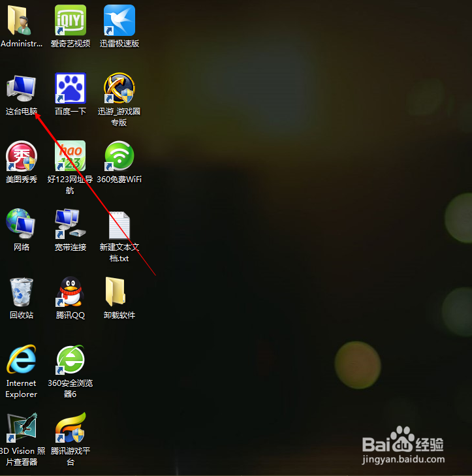
Task: Click the 回收站 label text
Action: pos(22,315)
